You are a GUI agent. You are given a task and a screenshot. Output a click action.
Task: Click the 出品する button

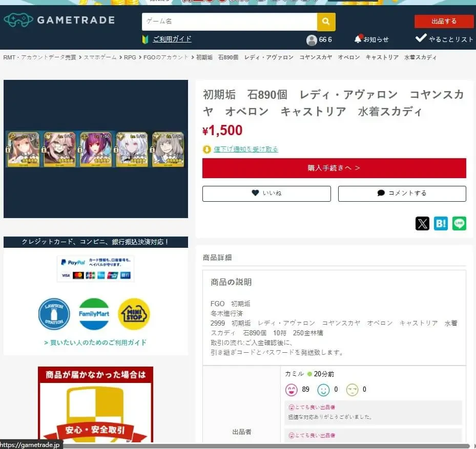coord(444,21)
